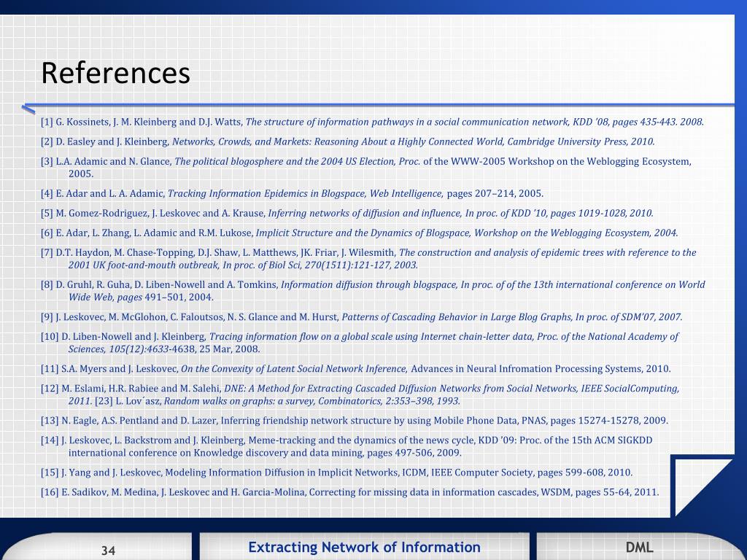747x560 pixels.
Task: Select reference [3] on the political blogosphere
Action: pyautogui.click(x=366, y=167)
